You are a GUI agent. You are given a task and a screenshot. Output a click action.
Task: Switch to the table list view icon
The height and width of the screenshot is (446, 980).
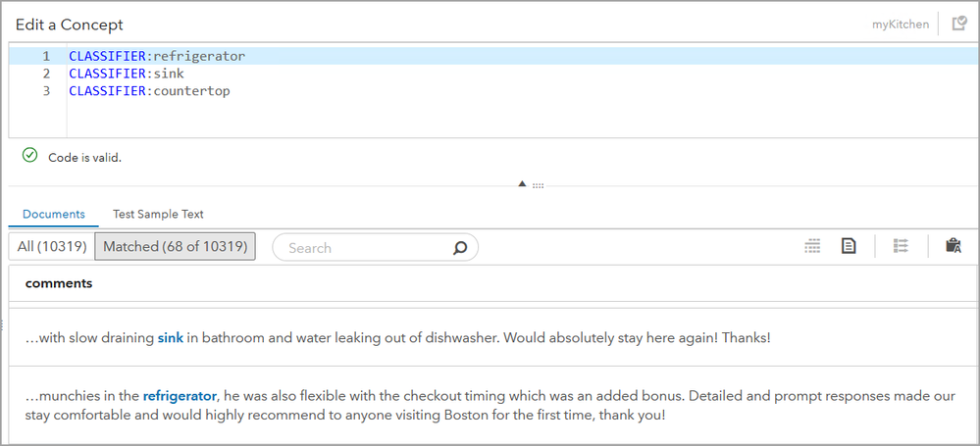tap(812, 247)
